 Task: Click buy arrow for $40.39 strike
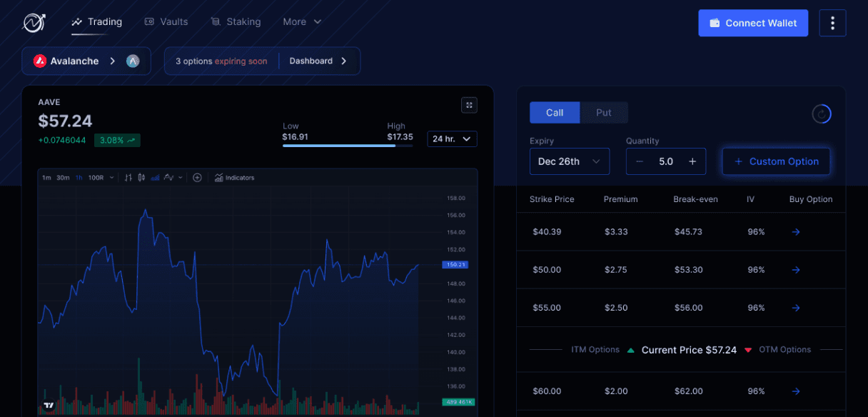[x=796, y=232]
